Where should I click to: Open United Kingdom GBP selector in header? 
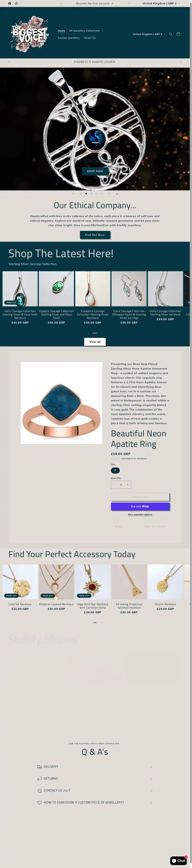(149, 34)
